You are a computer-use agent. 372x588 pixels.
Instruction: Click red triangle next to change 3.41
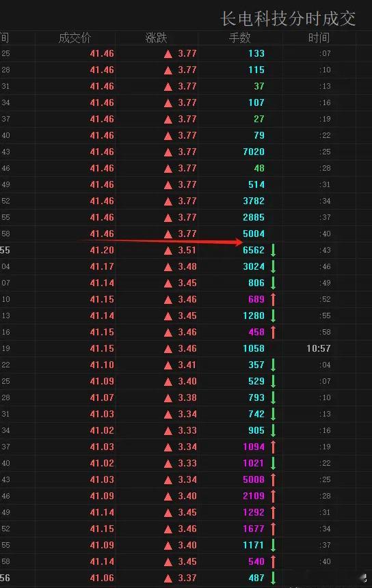click(x=168, y=365)
